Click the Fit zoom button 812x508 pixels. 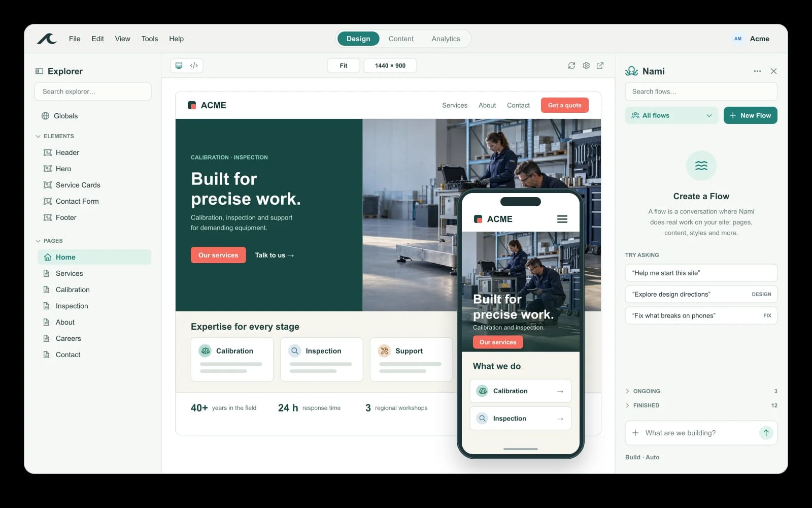344,66
